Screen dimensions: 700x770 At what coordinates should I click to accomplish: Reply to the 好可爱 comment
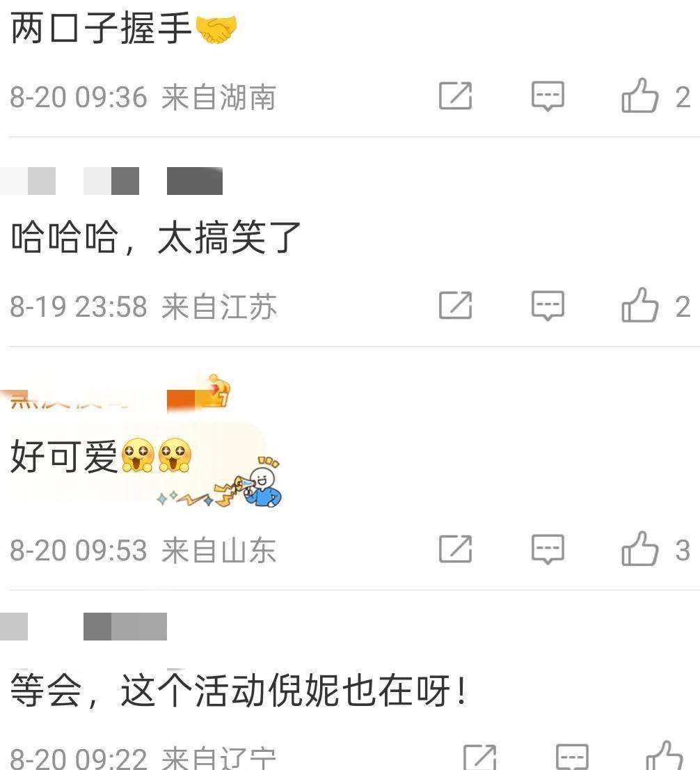click(x=548, y=549)
